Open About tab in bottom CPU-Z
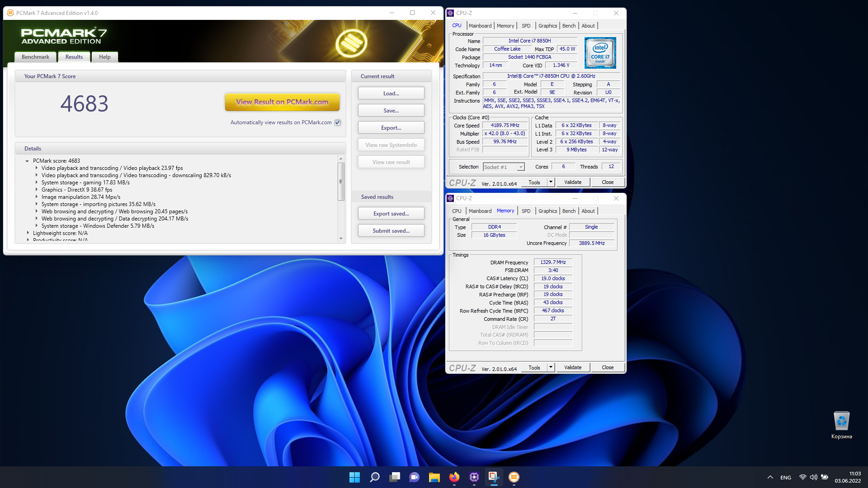The height and width of the screenshot is (488, 868). click(x=588, y=211)
